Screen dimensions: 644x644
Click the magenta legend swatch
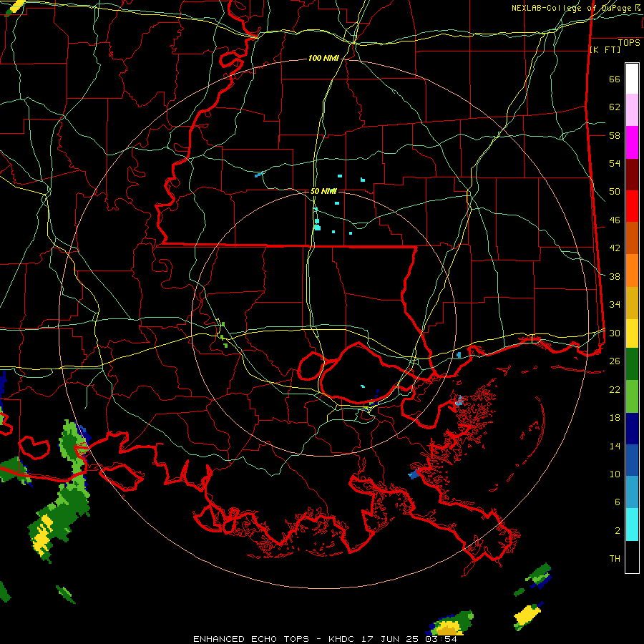[x=632, y=142]
